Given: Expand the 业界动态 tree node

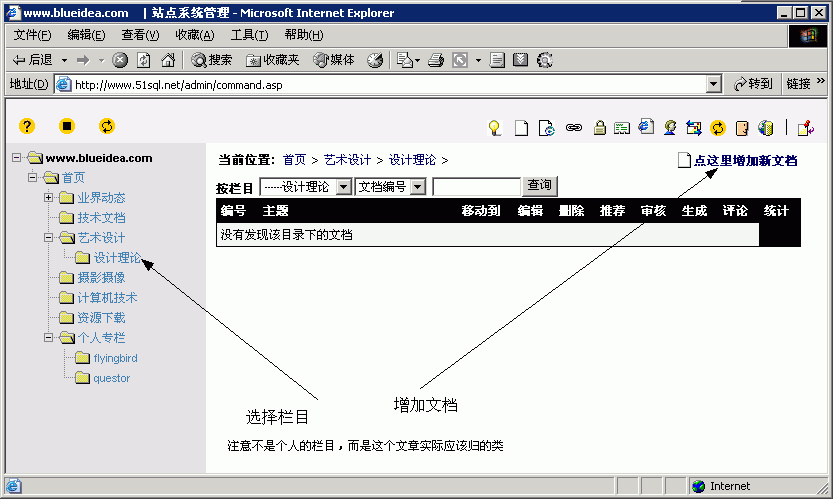Looking at the screenshot, I should click(x=48, y=197).
